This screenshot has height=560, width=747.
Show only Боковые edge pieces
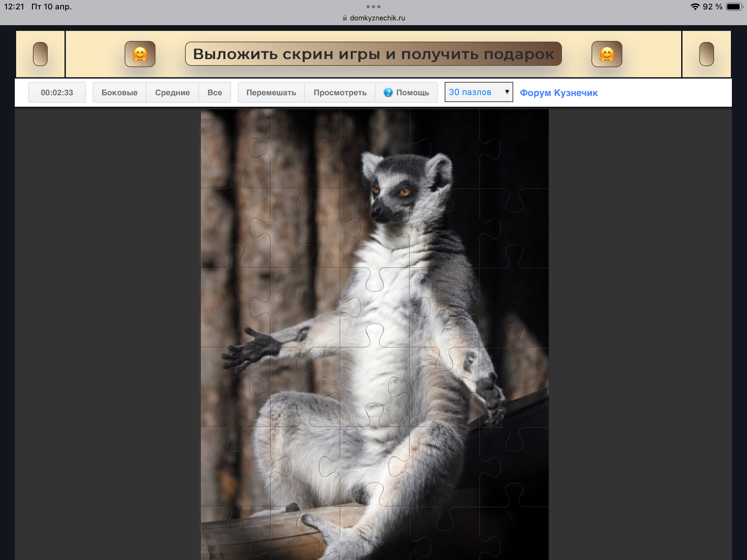pos(119,92)
